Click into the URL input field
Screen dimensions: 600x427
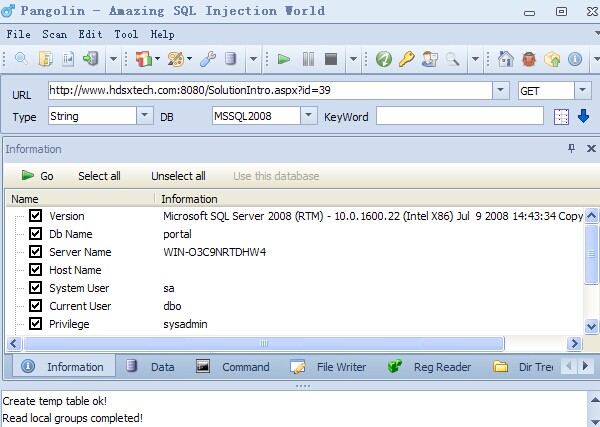270,91
